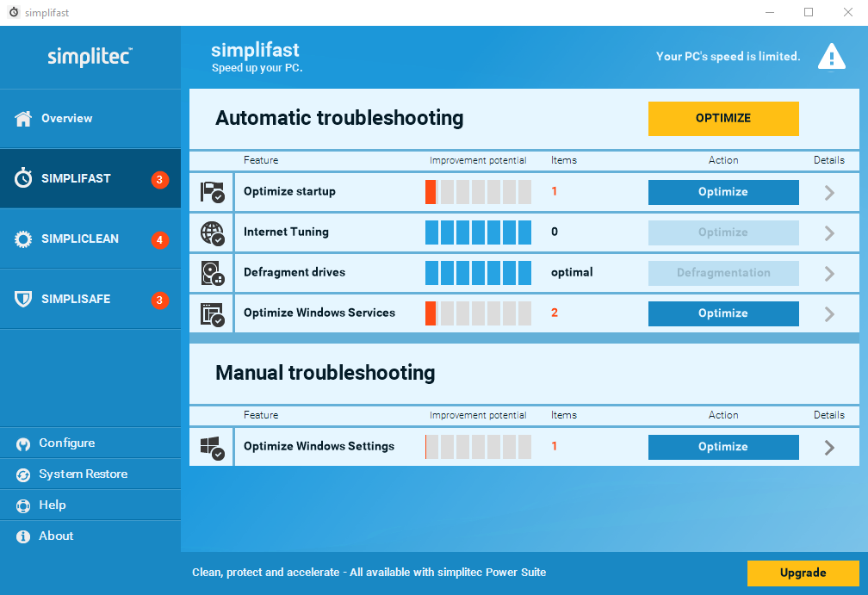
Task: Click items count '2' for Windows Services
Action: click(x=555, y=313)
